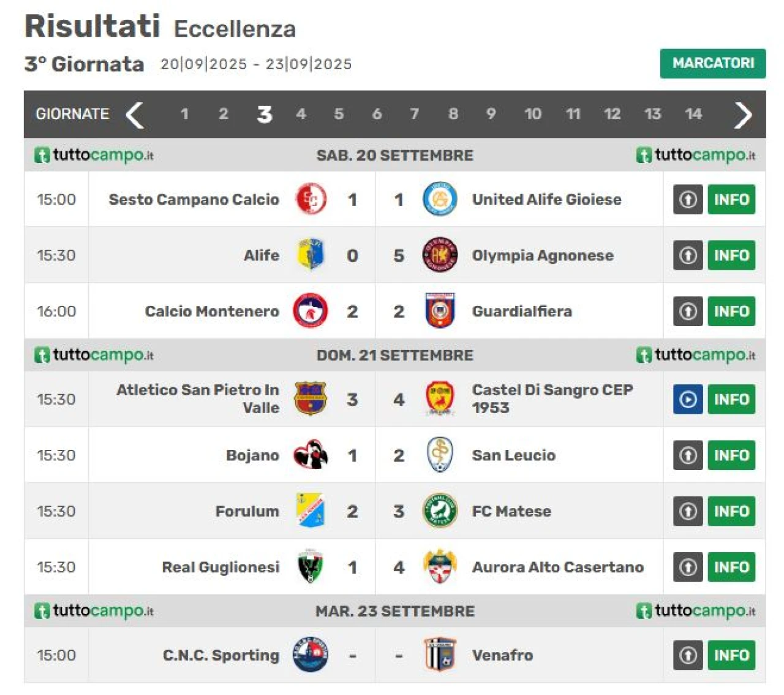The height and width of the screenshot is (695, 784).
Task: Go to previous giornate with left arrow
Action: point(135,115)
